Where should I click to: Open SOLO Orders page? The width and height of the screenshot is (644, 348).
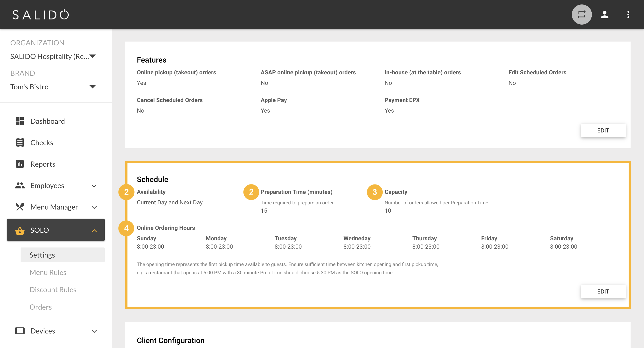pyautogui.click(x=40, y=307)
